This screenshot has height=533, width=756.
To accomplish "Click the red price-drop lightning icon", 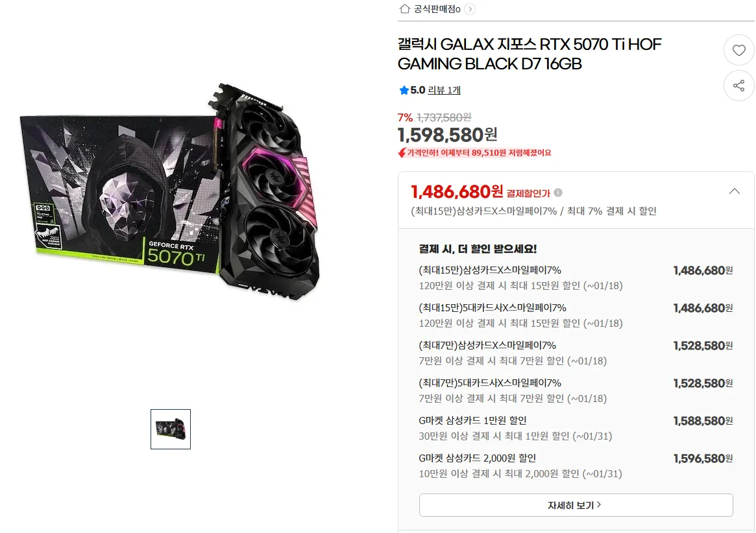I will pyautogui.click(x=402, y=153).
